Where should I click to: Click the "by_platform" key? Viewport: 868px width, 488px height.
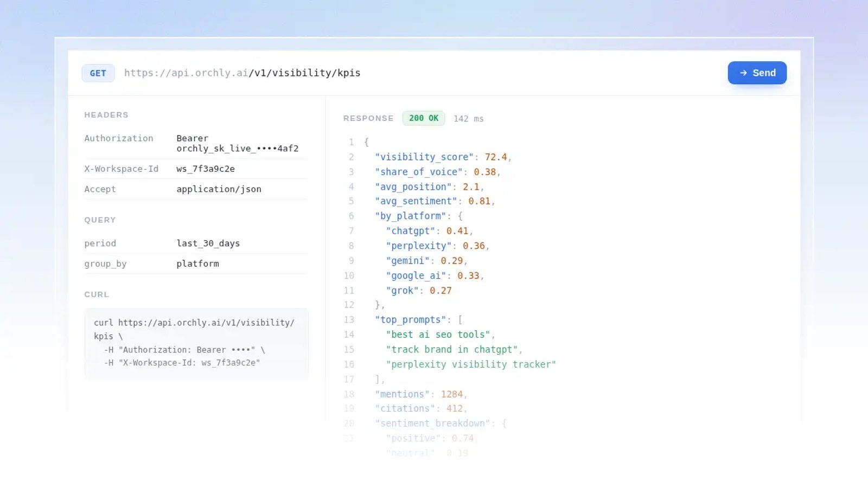411,216
